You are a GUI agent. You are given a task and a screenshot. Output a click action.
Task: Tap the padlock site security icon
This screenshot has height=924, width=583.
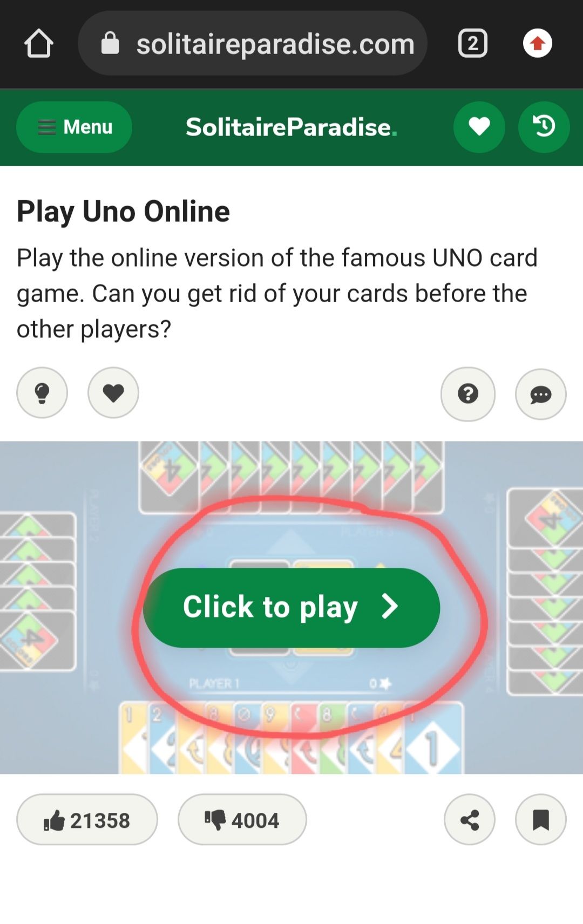(x=110, y=43)
